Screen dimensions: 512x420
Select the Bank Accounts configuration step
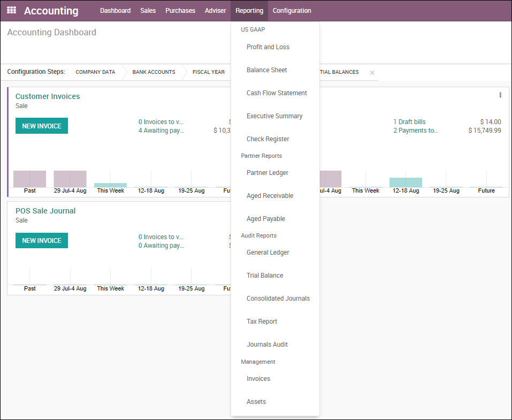tap(154, 72)
